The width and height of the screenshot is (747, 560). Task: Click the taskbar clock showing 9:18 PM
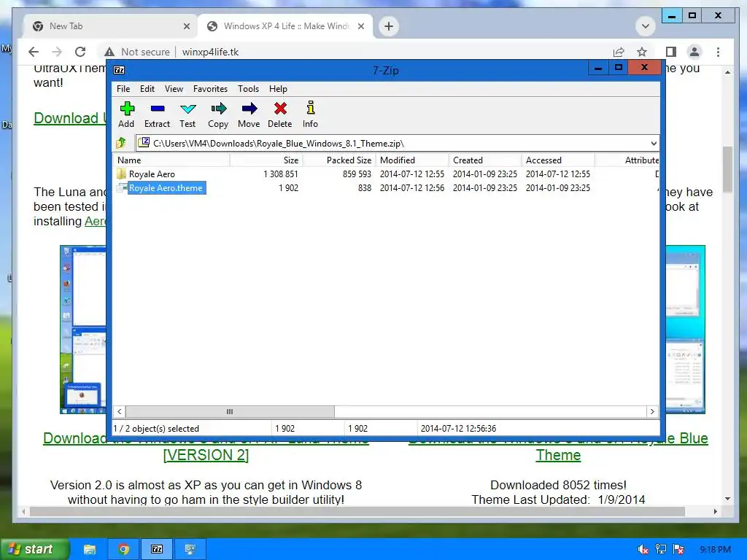click(x=715, y=550)
